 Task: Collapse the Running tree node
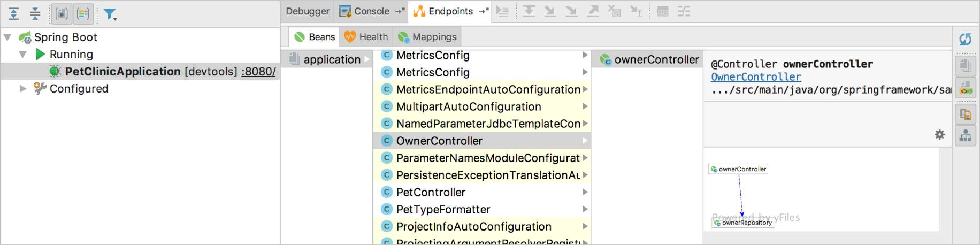click(x=23, y=55)
